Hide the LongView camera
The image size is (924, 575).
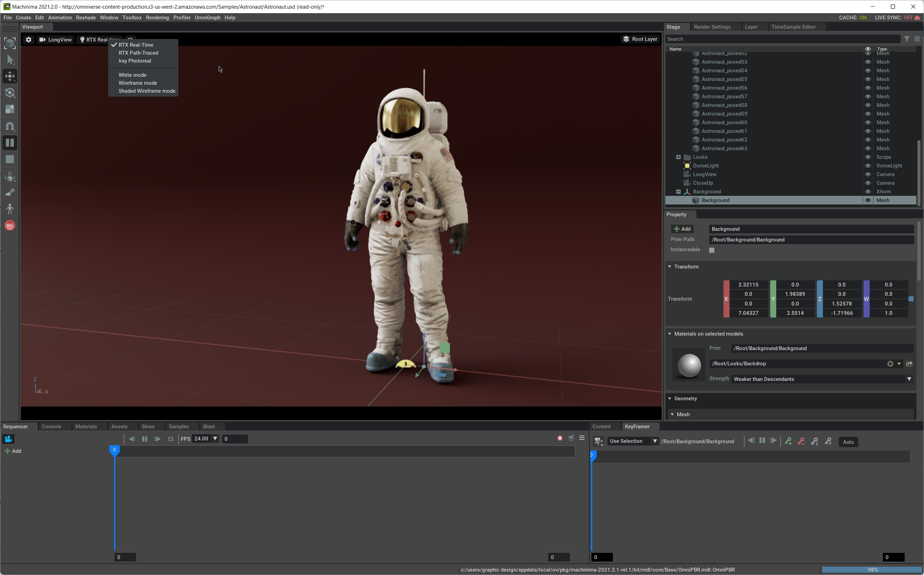click(868, 175)
